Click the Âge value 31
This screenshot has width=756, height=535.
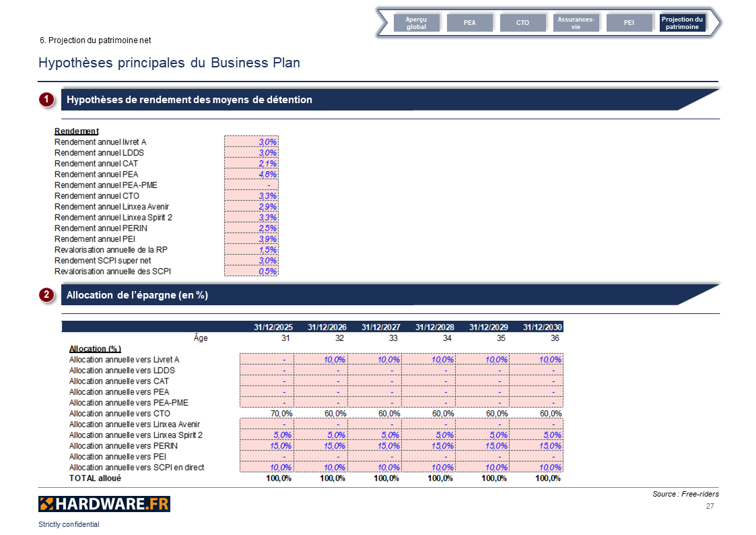tap(285, 338)
